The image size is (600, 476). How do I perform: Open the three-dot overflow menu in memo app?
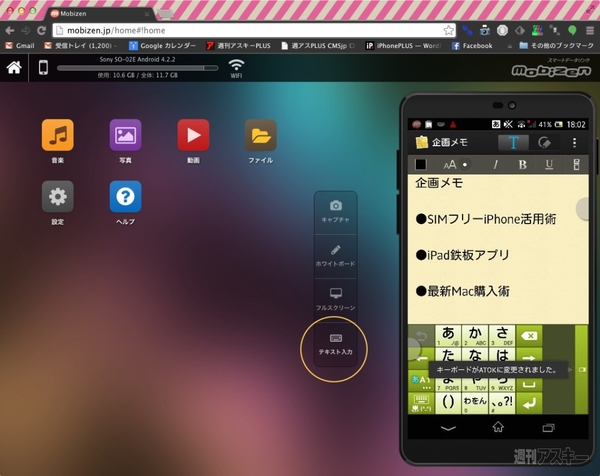574,143
